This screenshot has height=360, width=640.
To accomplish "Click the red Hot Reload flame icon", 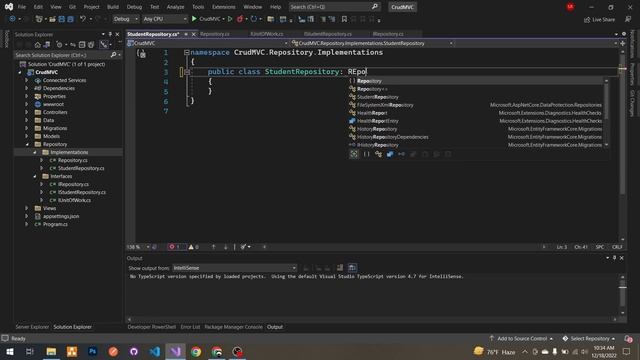I will [240, 19].
